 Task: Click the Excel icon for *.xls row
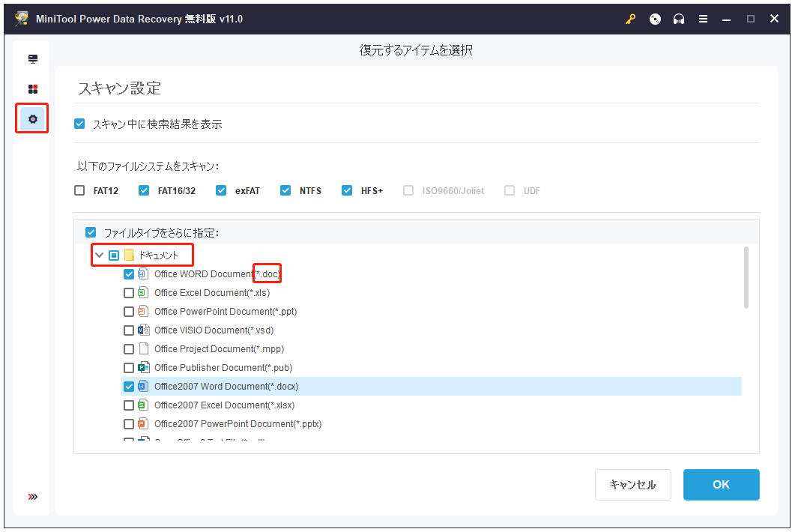pos(144,293)
